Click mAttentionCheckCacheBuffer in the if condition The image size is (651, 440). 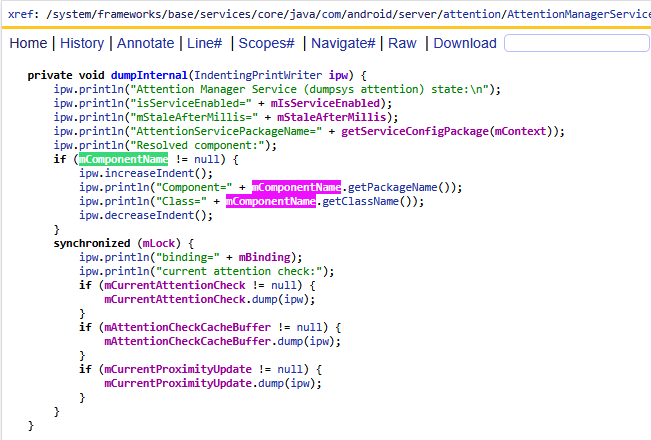(x=188, y=327)
